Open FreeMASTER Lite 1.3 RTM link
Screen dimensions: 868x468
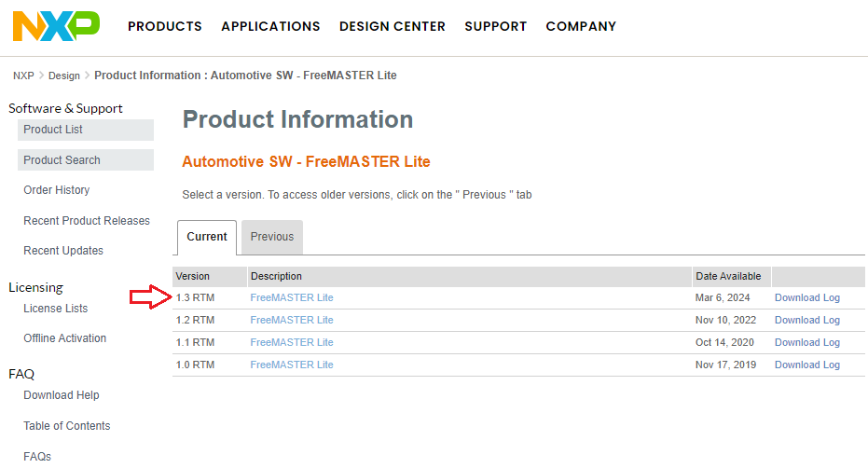click(x=292, y=298)
